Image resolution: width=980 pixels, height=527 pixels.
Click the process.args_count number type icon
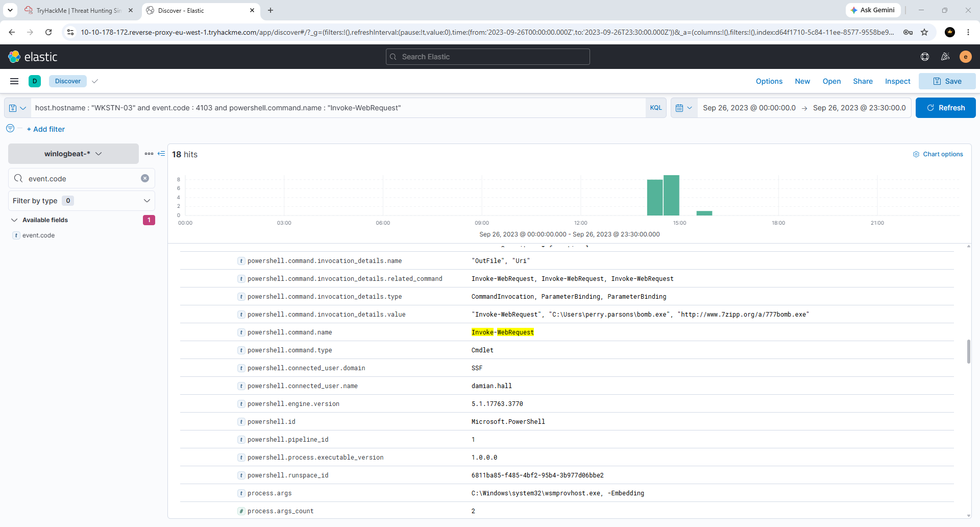click(x=241, y=511)
